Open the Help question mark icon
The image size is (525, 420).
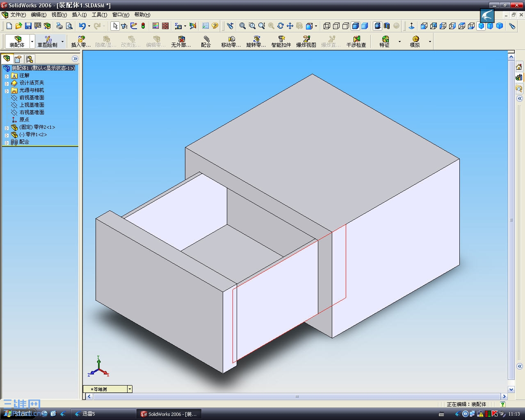[x=215, y=26]
